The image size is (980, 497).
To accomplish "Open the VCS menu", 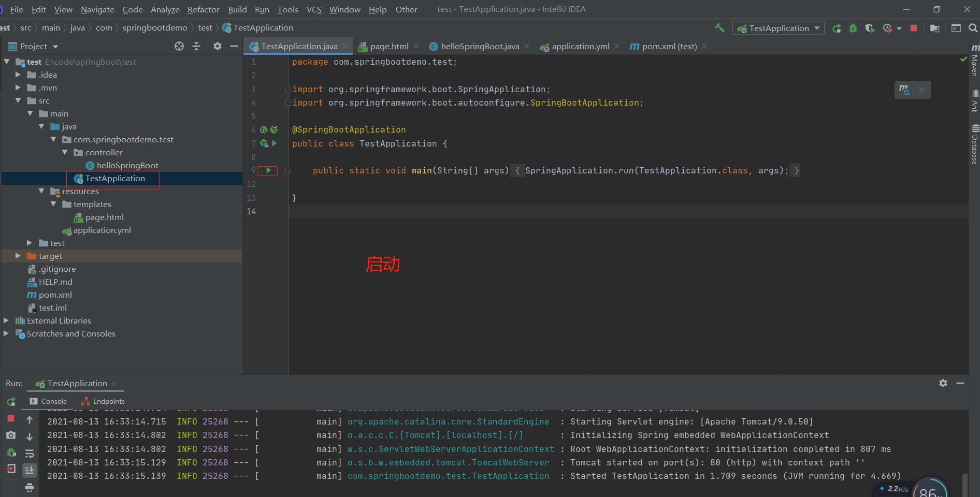I will coord(314,9).
